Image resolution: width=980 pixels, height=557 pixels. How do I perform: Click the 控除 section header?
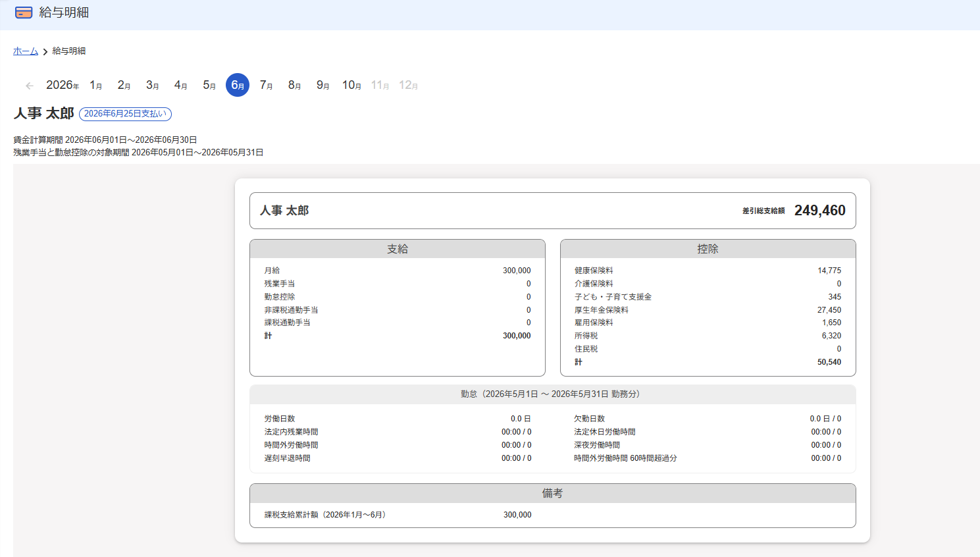[708, 249]
